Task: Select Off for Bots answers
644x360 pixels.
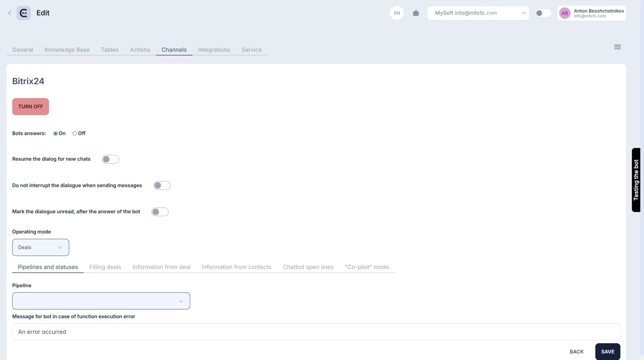Action: pyautogui.click(x=75, y=134)
